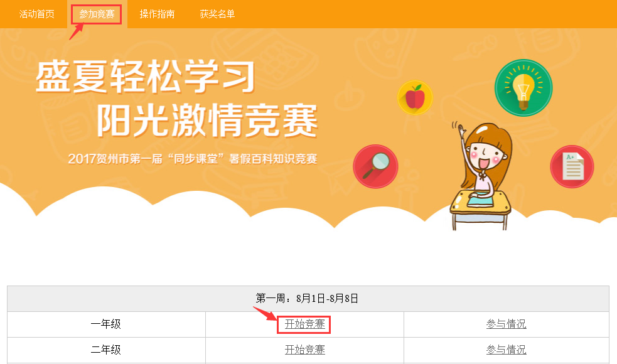The height and width of the screenshot is (364, 617).
Task: Select the 参加竞赛 tab
Action: coord(97,14)
